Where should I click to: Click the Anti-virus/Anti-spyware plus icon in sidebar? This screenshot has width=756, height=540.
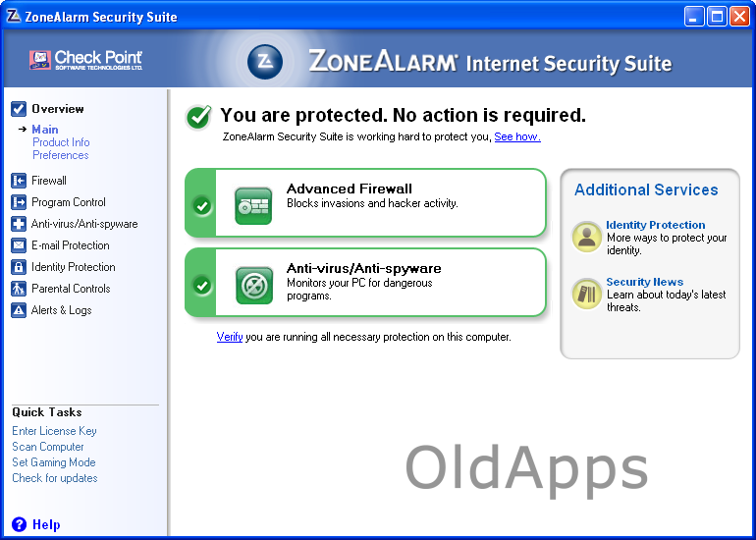(19, 224)
